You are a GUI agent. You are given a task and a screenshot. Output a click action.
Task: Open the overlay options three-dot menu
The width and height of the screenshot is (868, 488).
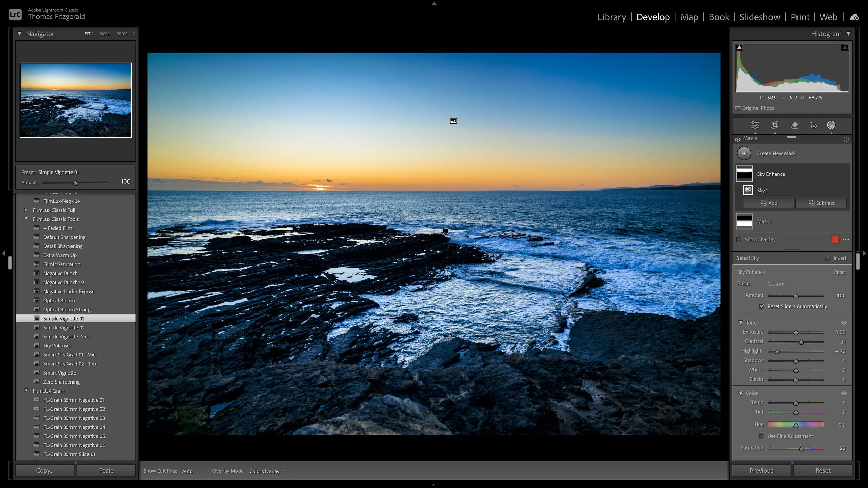click(x=846, y=239)
